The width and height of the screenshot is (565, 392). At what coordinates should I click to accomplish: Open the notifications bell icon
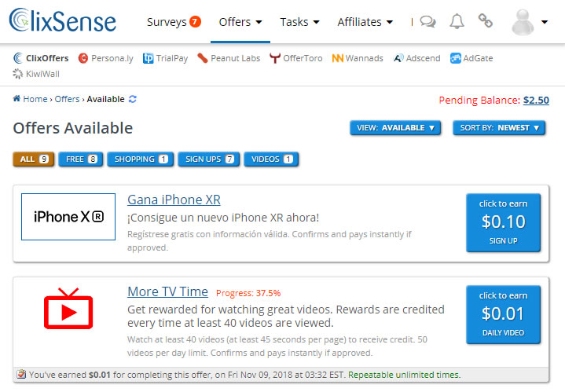457,22
